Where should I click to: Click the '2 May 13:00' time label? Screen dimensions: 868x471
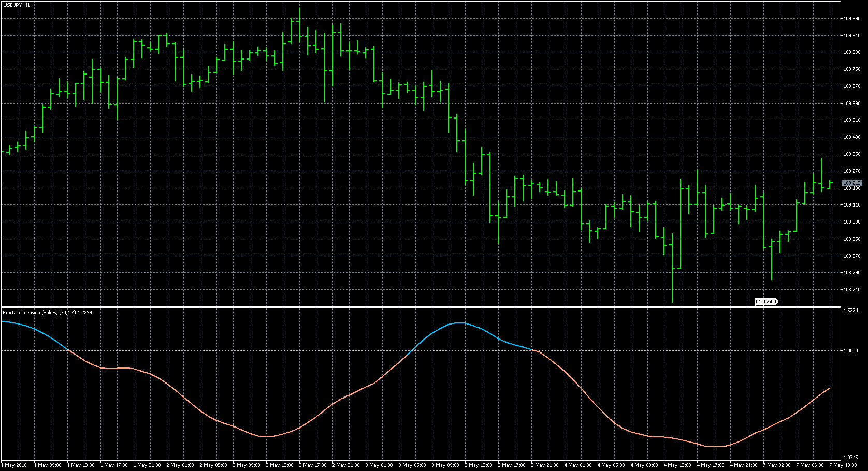tap(280, 465)
